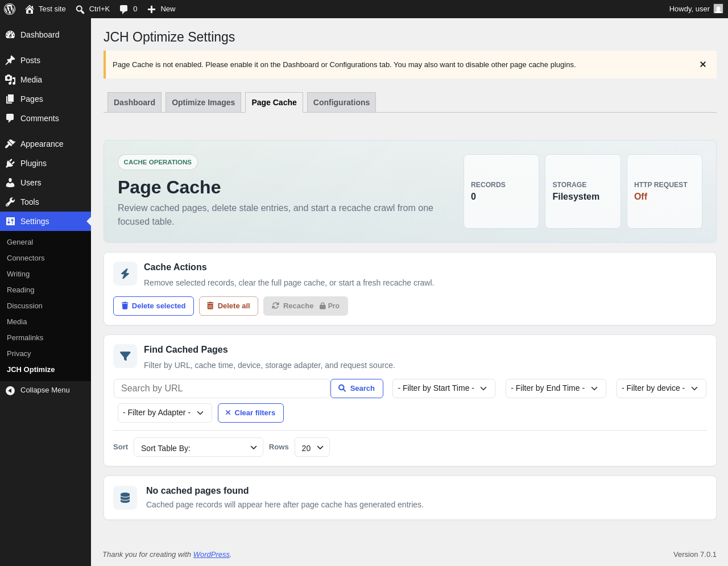Open Permalinks settings submenu

click(25, 338)
